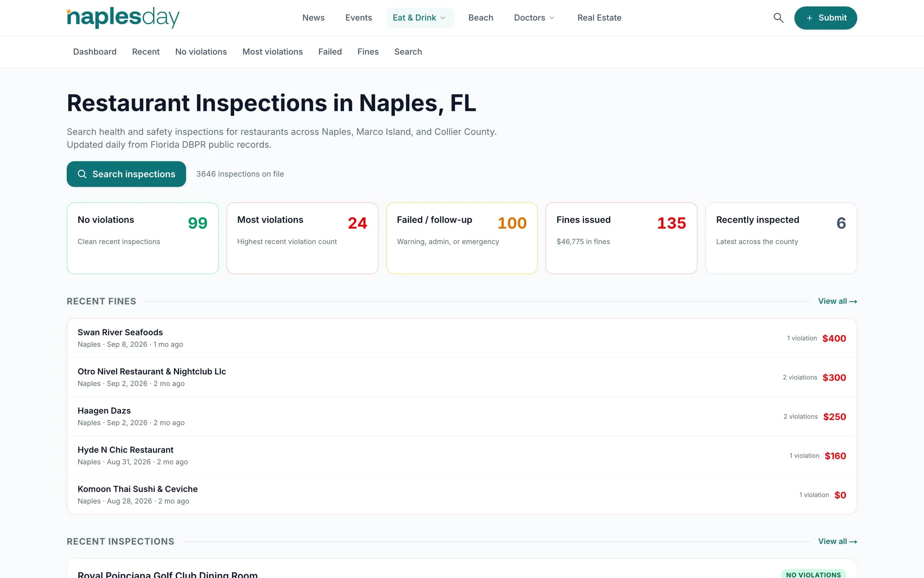Click the NO VIOLATIONS badge
The width and height of the screenshot is (924, 578).
pyautogui.click(x=813, y=574)
